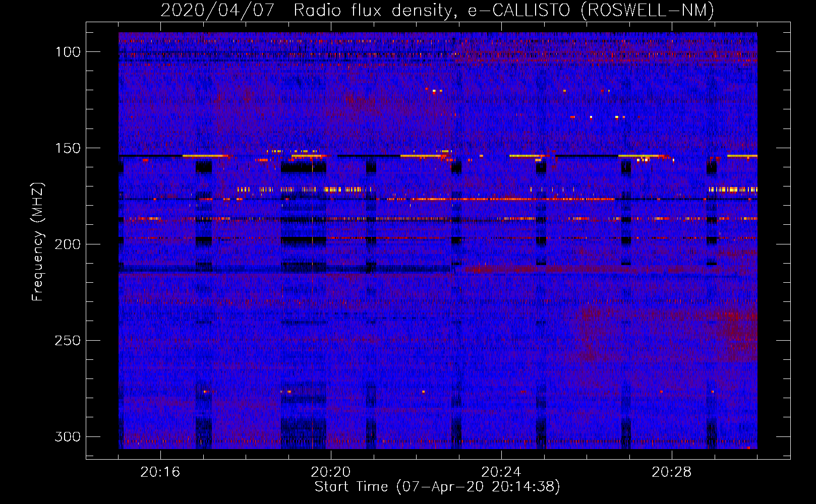The image size is (816, 504).
Task: Click the 20:16 time tick label
Action: coord(160,472)
